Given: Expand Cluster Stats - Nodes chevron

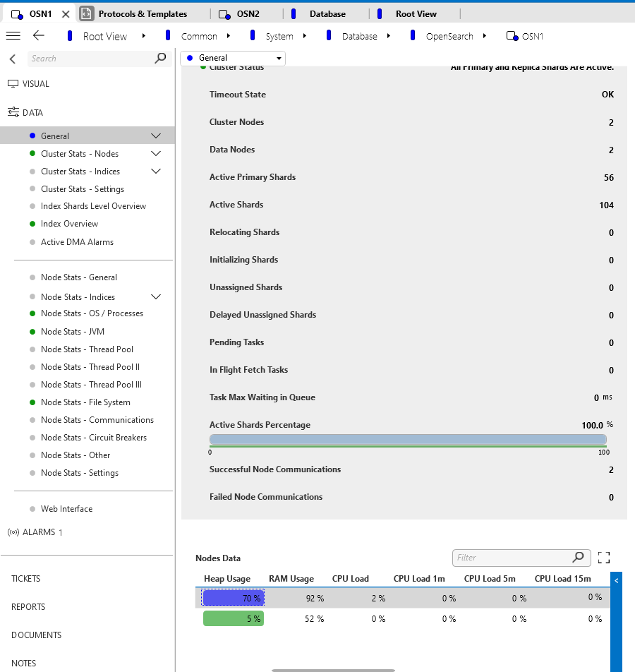Looking at the screenshot, I should coord(157,154).
